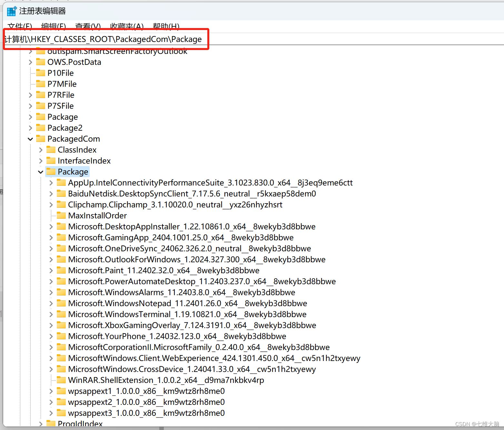The width and height of the screenshot is (504, 430).
Task: Click the Registry Editor app icon in title bar
Action: click(12, 11)
